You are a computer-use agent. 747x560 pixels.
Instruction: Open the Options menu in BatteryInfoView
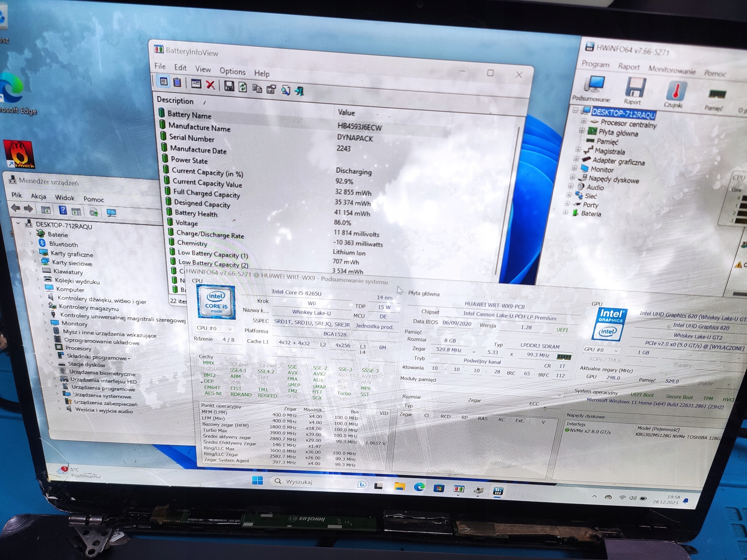[x=232, y=71]
